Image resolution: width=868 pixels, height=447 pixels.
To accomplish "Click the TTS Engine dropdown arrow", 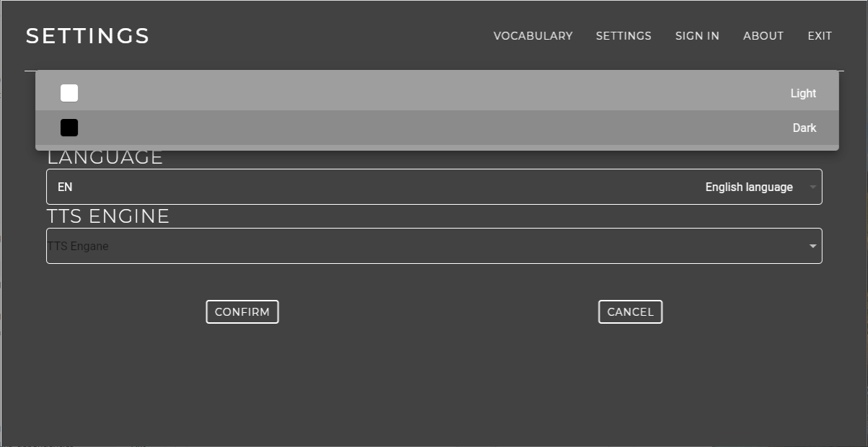I will 812,246.
